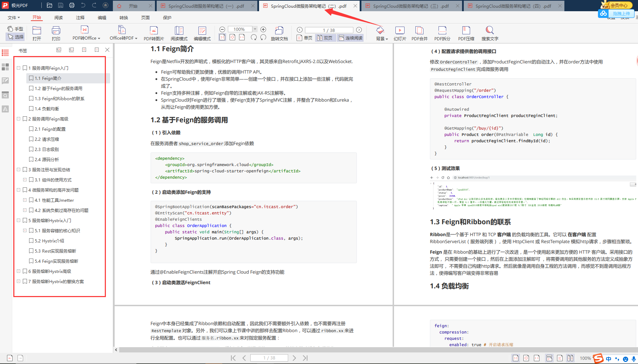Viewport: 638px width, 364px height.
Task: Enter 阅读模式 reading mode
Action: coord(179,33)
